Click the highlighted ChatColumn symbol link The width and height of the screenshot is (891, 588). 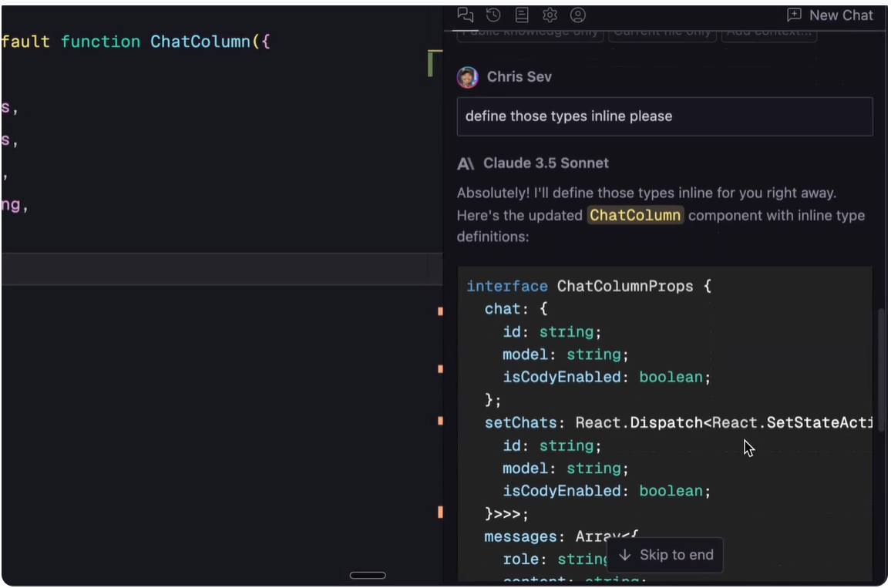(x=635, y=215)
